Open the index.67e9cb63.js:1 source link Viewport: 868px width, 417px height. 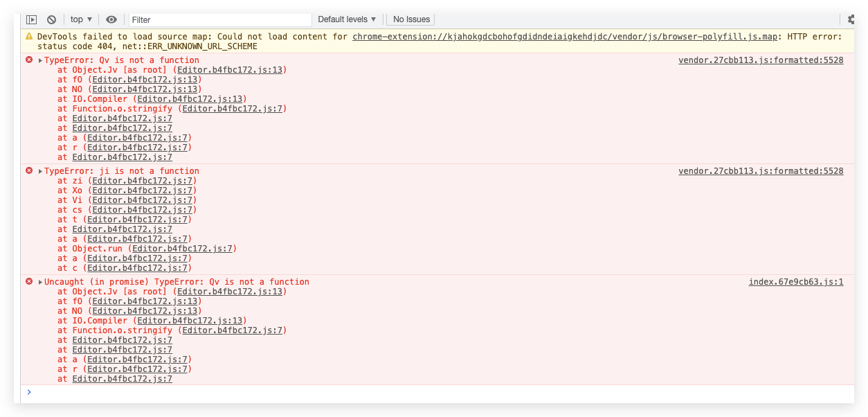point(795,281)
